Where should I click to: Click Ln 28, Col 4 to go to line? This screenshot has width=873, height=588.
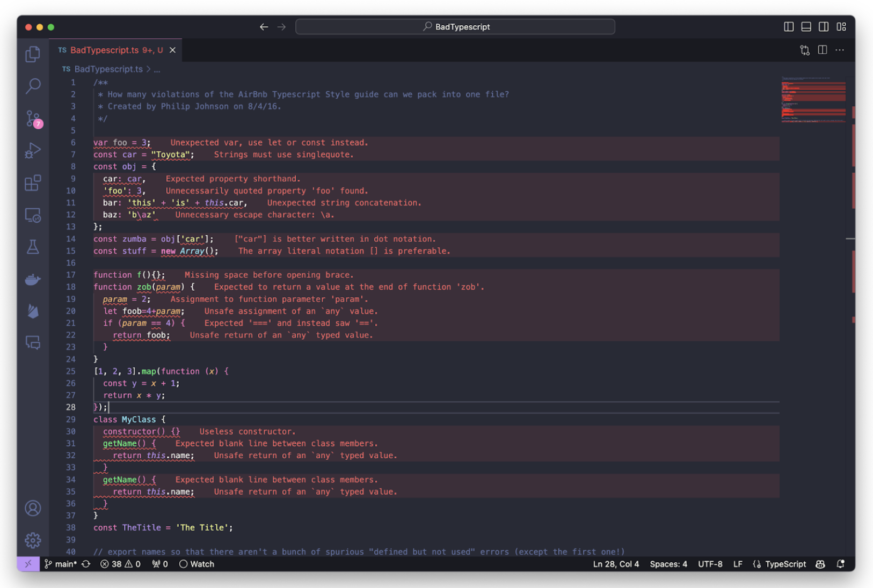(616, 564)
